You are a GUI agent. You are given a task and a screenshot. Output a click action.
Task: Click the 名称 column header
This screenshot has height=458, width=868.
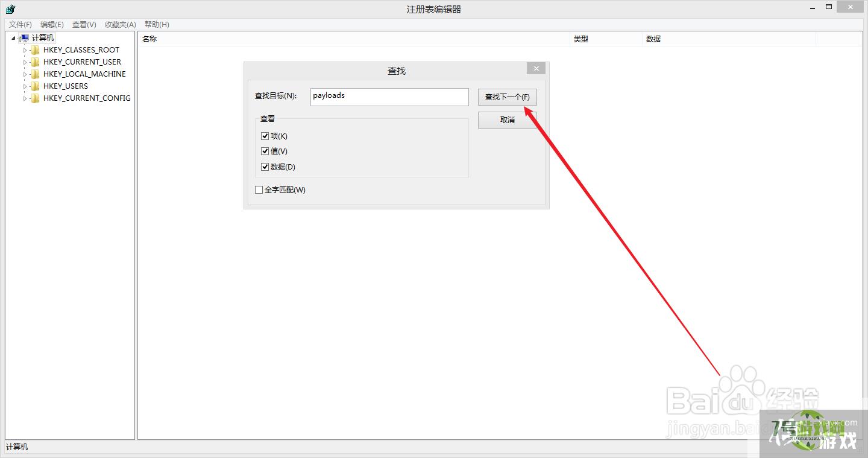354,39
